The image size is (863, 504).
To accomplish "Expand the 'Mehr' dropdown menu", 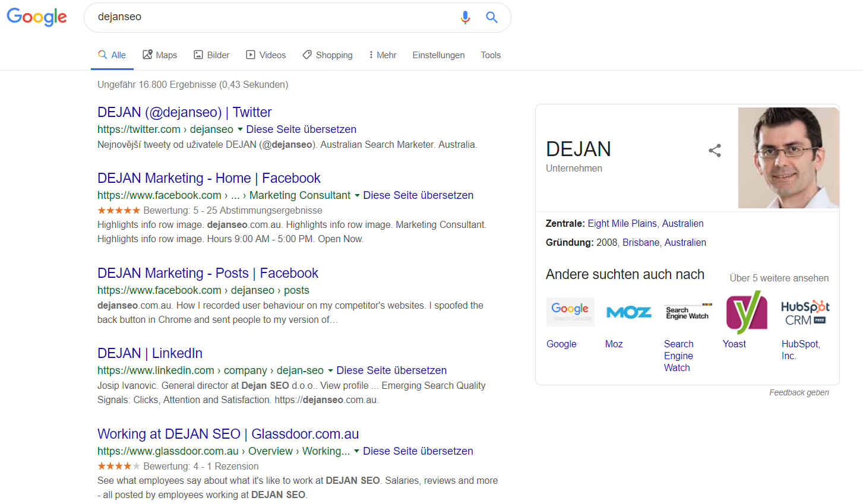I will tap(382, 55).
